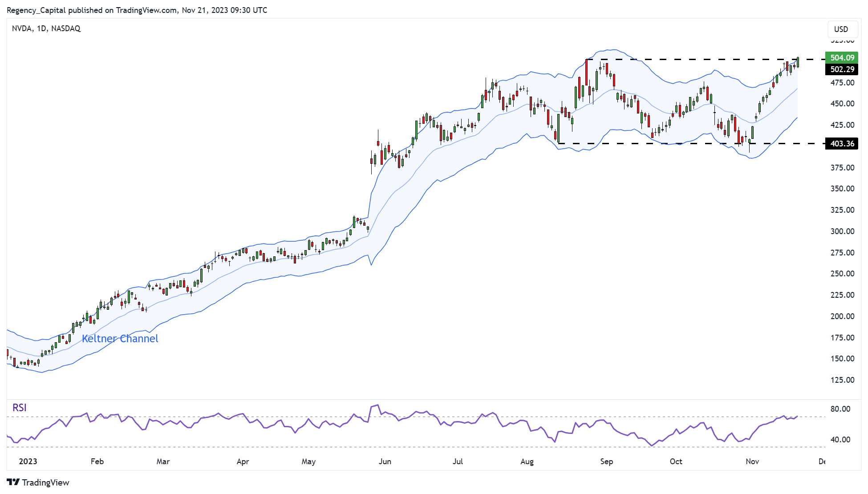Viewport: 868px width, 494px height.
Task: Click the 300.00 price axis value
Action: [842, 231]
